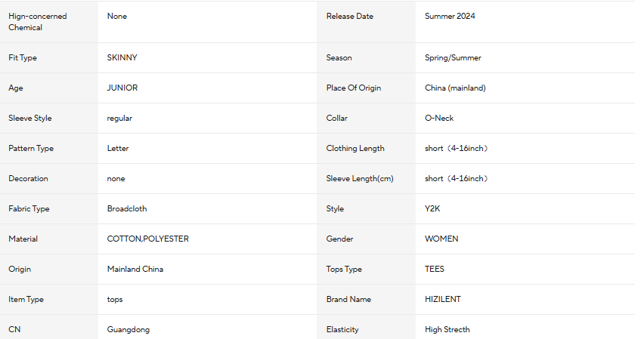Select the 'Summer 2024' value

tap(450, 17)
